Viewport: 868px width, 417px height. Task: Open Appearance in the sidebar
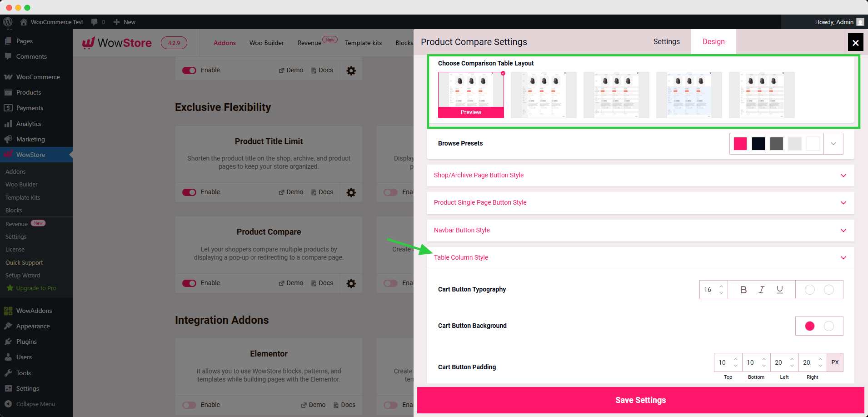(x=33, y=326)
